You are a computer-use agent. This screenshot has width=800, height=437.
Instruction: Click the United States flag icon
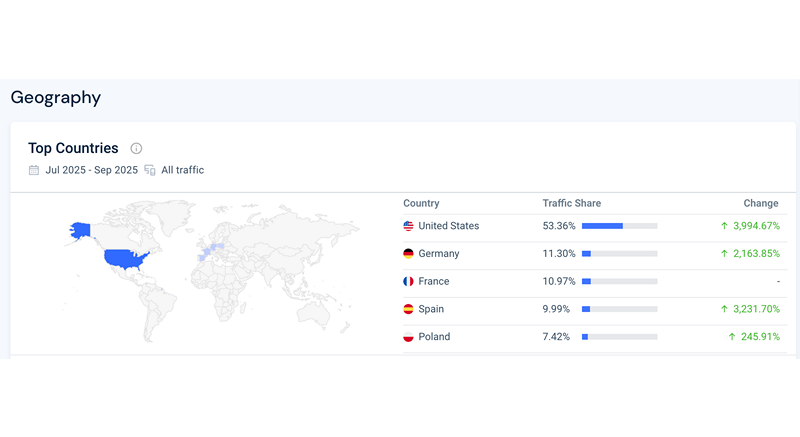408,226
